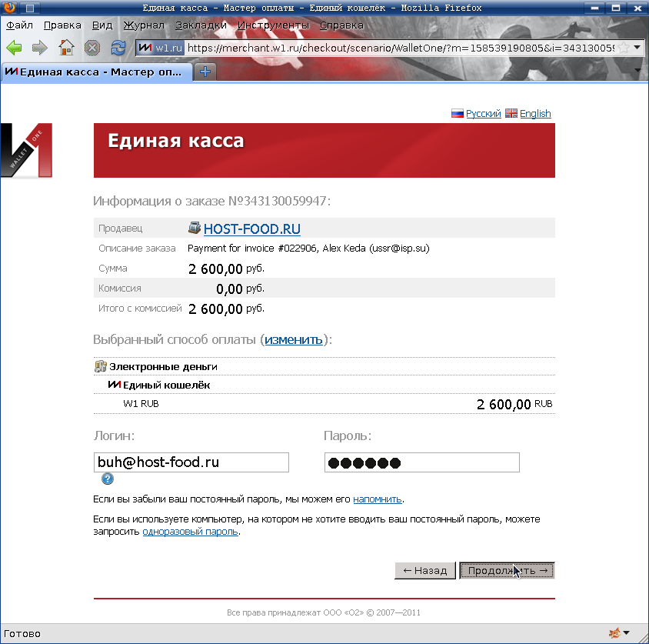Click the Forward arrow navigation icon

click(x=40, y=48)
